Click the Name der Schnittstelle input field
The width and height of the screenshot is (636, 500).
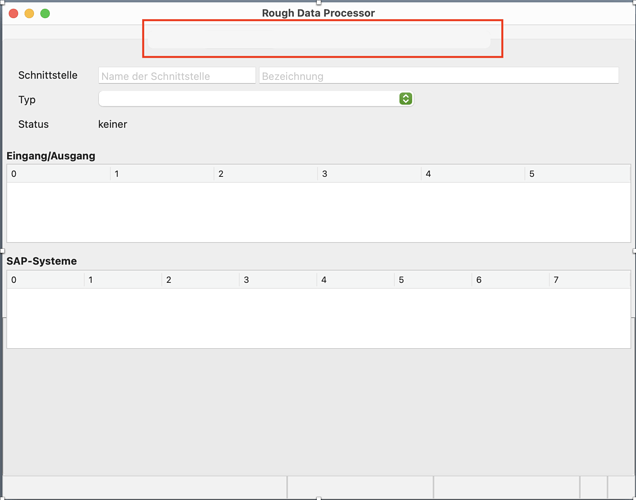(x=177, y=76)
